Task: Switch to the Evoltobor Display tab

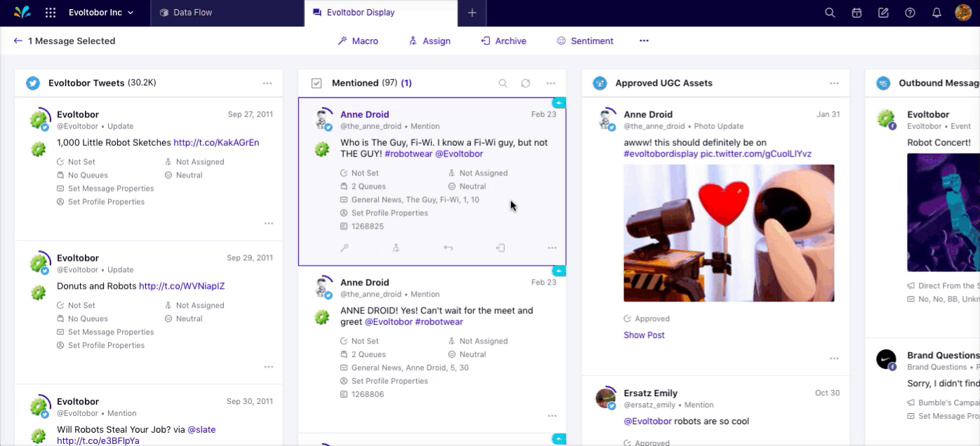Action: [381, 13]
